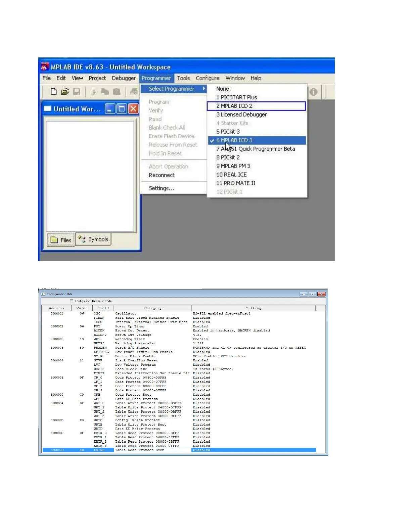Screen dimensions: 411x532
Task: Close the Configuration Bits window
Action: pos(322,294)
